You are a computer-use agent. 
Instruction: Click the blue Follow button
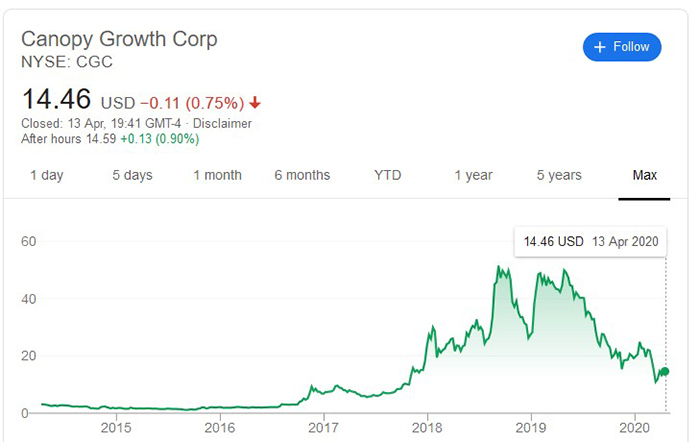click(x=622, y=47)
